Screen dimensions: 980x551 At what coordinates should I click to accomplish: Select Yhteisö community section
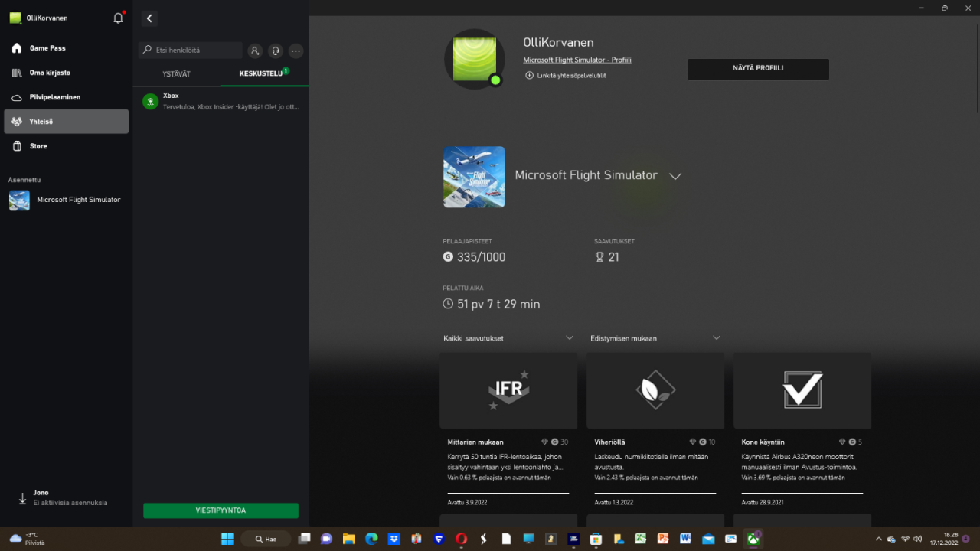[x=66, y=122]
